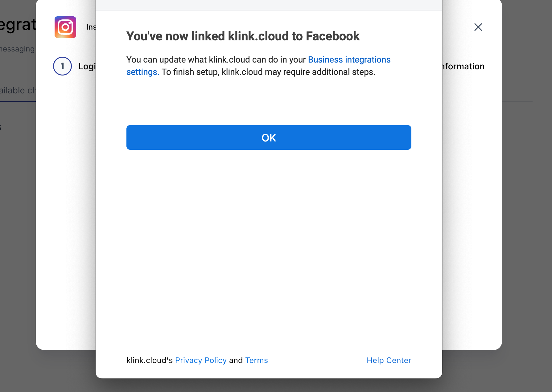Click the 'information' step label
552x392 pixels.
click(x=463, y=66)
